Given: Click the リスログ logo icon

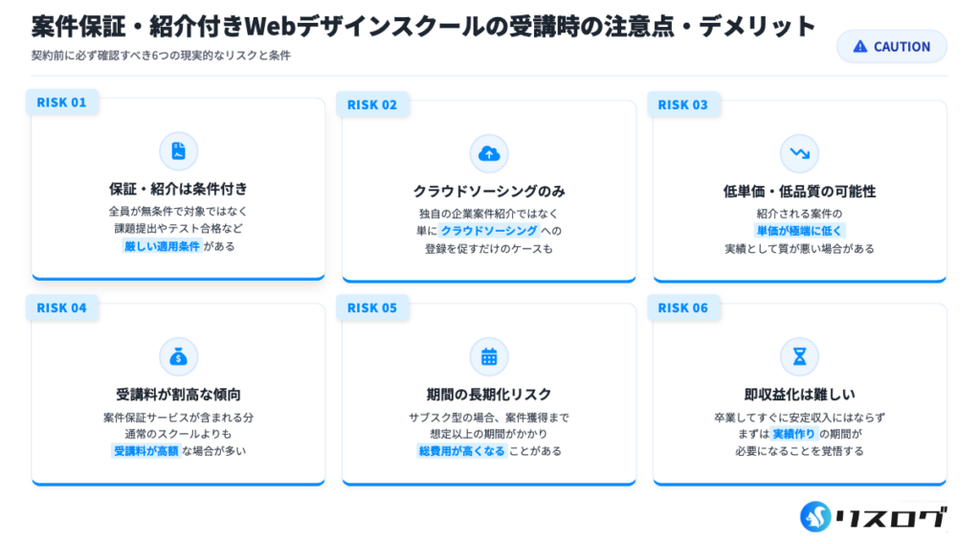Looking at the screenshot, I should point(816,516).
